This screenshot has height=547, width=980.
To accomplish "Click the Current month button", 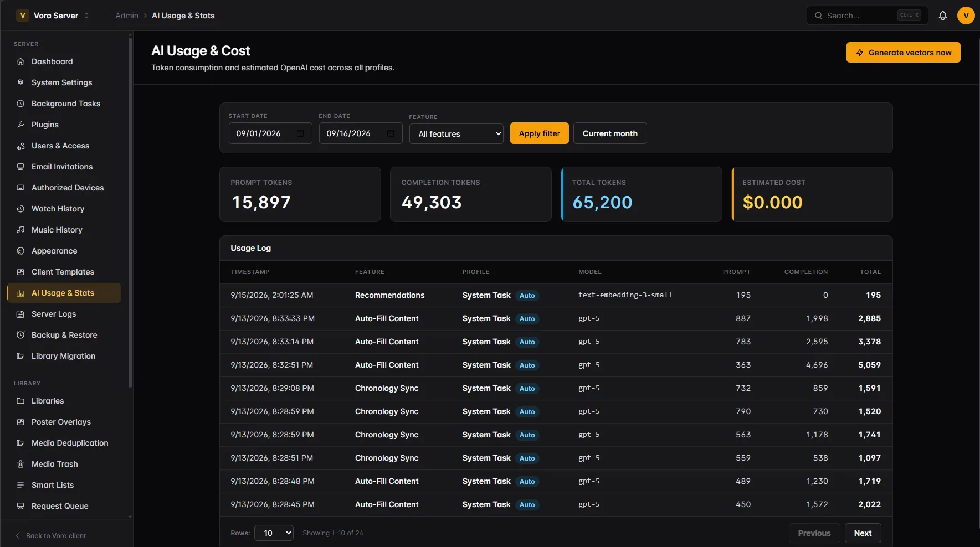I will click(610, 133).
